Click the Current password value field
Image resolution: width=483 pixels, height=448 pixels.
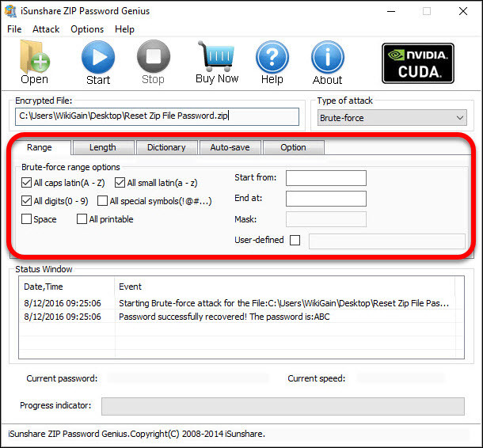click(188, 378)
